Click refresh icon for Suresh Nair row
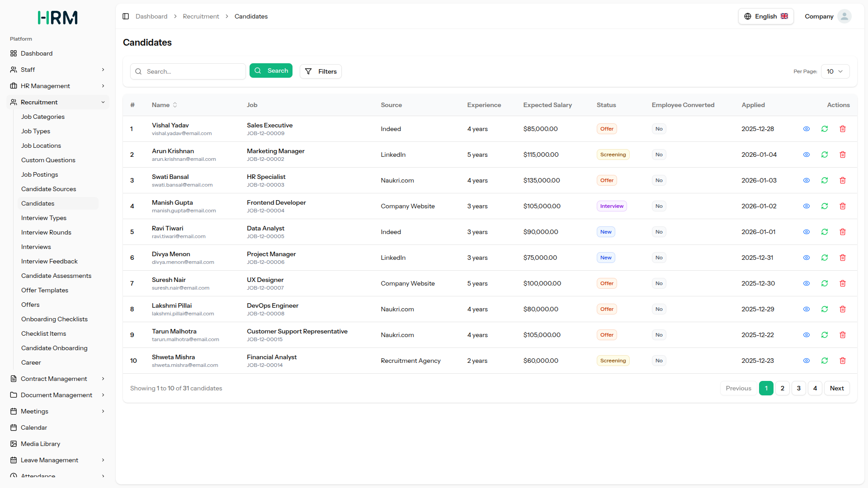 point(824,283)
